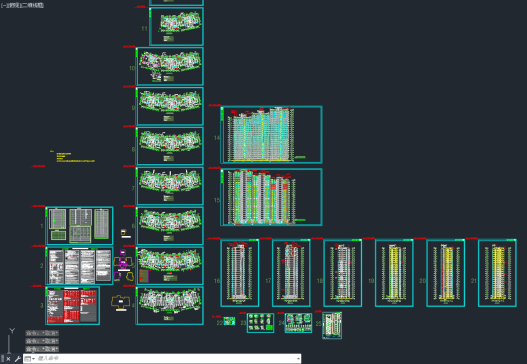Select tower section sheet 20
527x364 pixels.
[446, 273]
